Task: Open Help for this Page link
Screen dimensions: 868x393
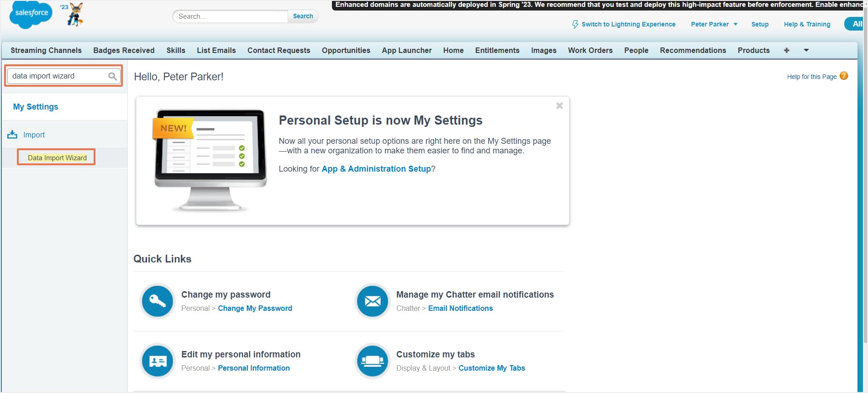Action: (x=812, y=77)
